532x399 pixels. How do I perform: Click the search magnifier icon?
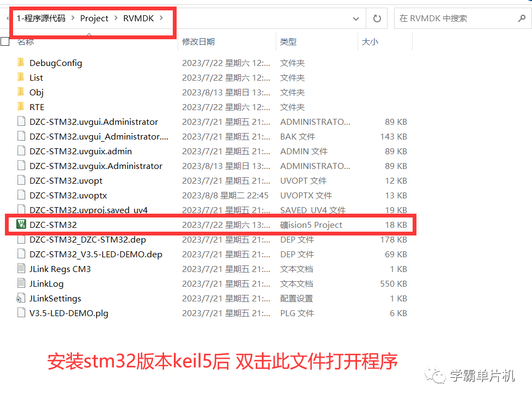[x=522, y=19]
